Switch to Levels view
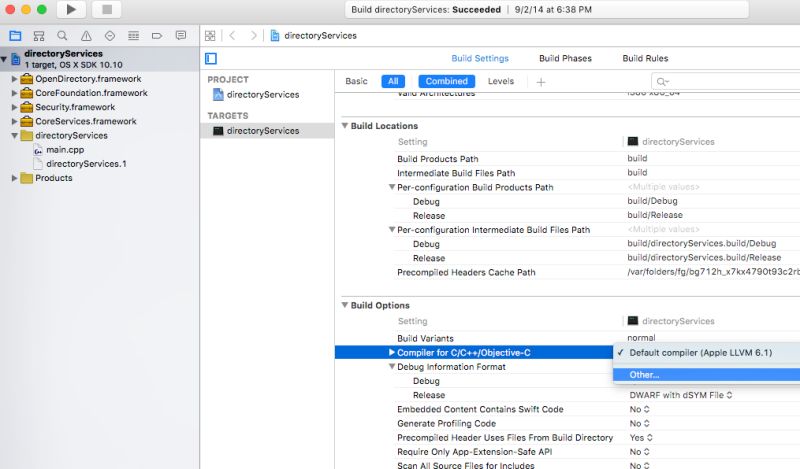The width and height of the screenshot is (800, 469). (501, 81)
